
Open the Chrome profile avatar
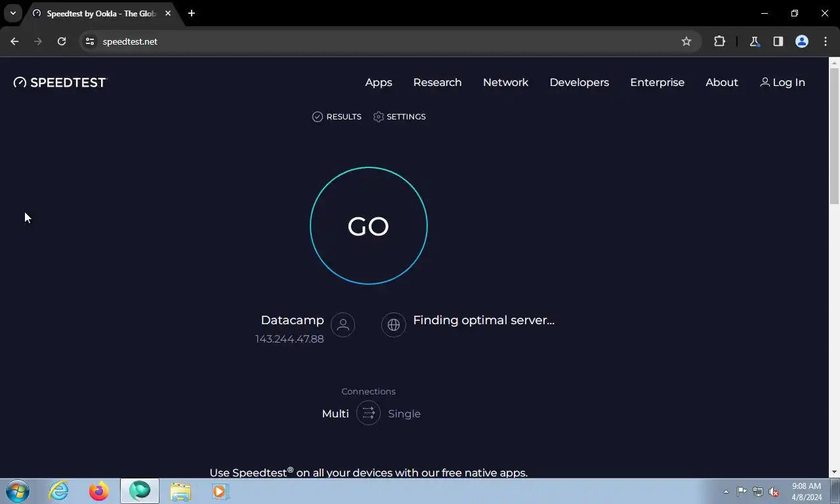point(801,41)
